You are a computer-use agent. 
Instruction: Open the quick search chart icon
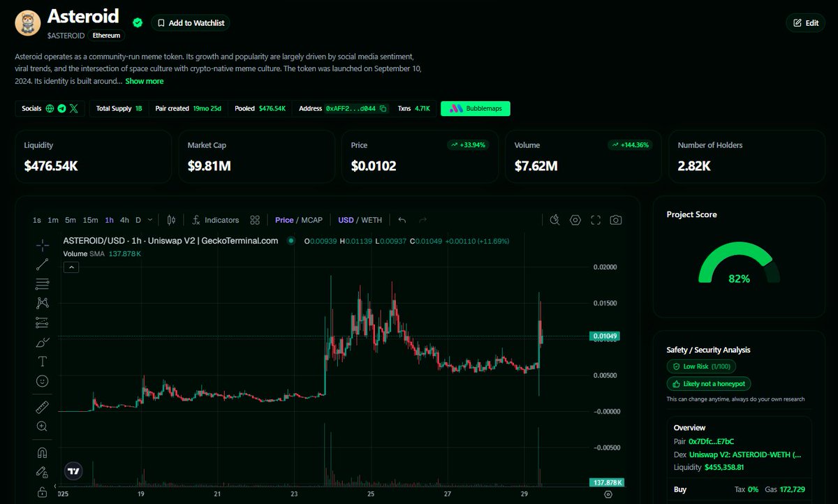555,220
